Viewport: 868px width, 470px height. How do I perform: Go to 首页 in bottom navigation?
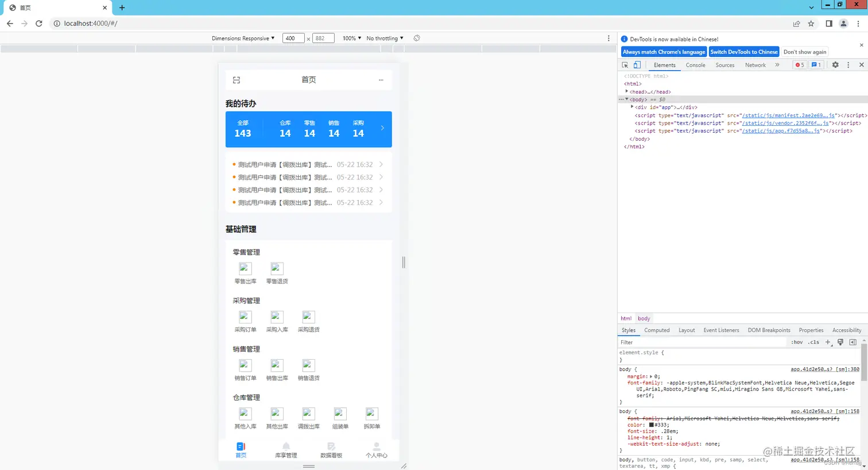coord(241,450)
